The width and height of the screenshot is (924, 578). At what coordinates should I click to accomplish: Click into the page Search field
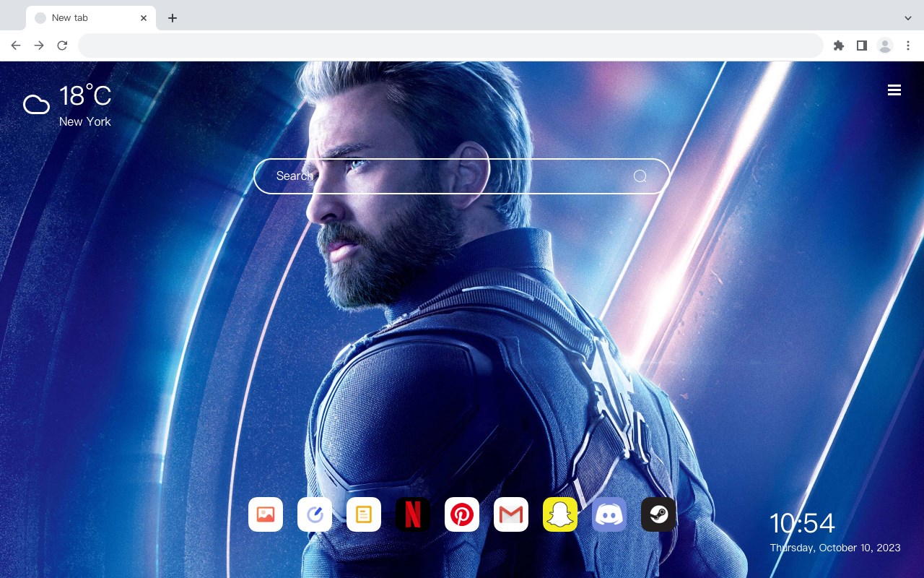coord(462,176)
